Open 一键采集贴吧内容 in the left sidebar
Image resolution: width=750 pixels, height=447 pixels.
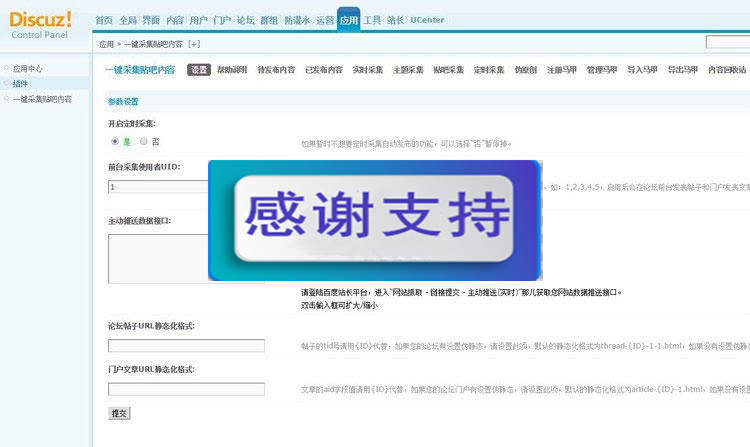[42, 99]
